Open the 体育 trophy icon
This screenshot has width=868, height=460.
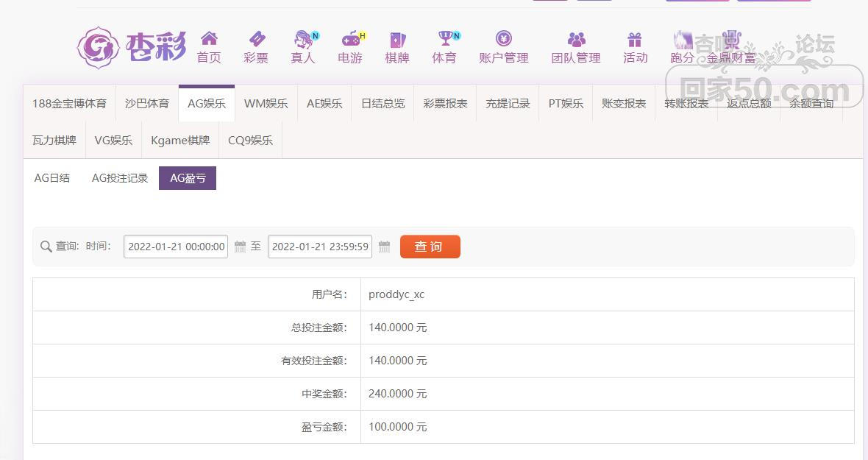coord(447,39)
